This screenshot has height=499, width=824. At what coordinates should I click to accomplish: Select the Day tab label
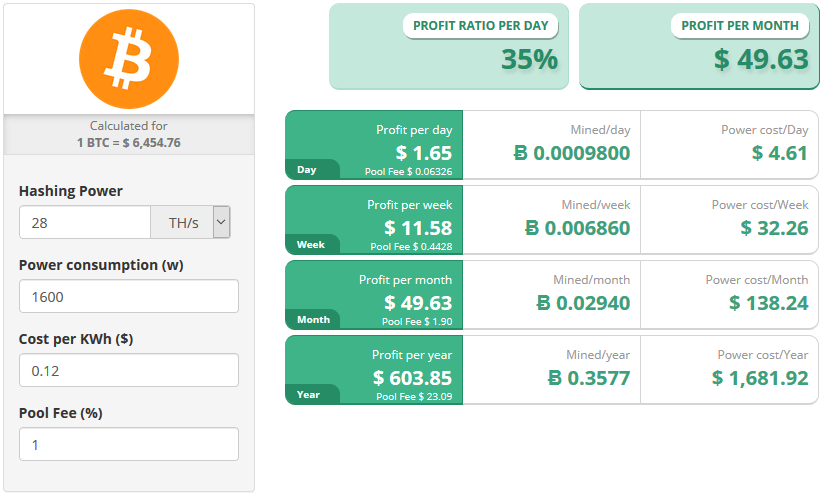[x=307, y=170]
